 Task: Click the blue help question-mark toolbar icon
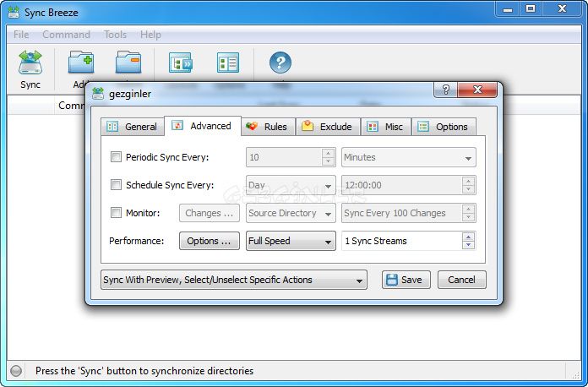280,63
